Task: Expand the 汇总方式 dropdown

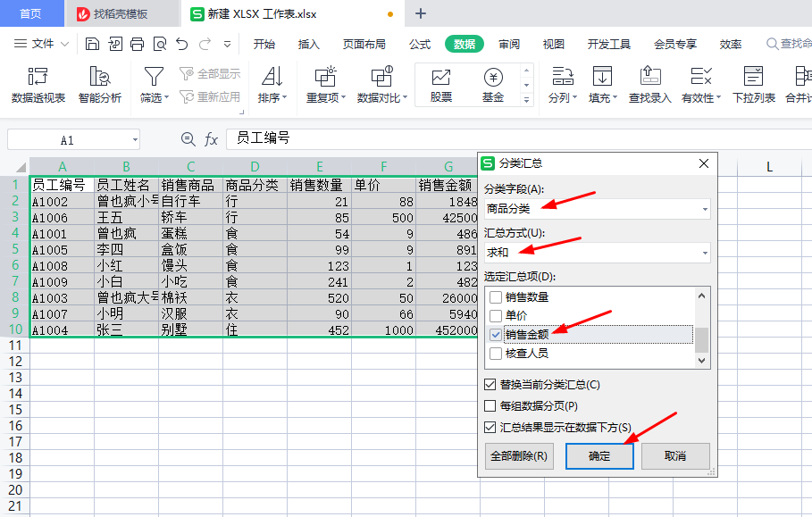Action: coord(705,253)
